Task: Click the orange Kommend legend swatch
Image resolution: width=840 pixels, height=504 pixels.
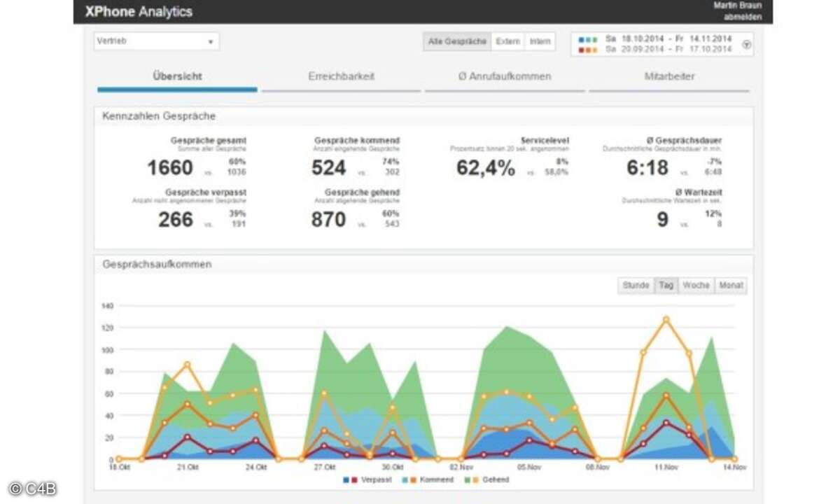Action: tap(414, 480)
